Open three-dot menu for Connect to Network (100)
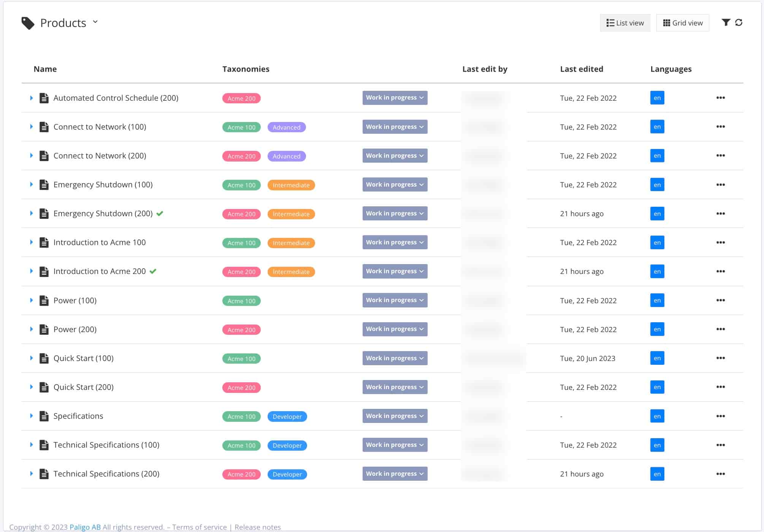764x532 pixels. 720,127
